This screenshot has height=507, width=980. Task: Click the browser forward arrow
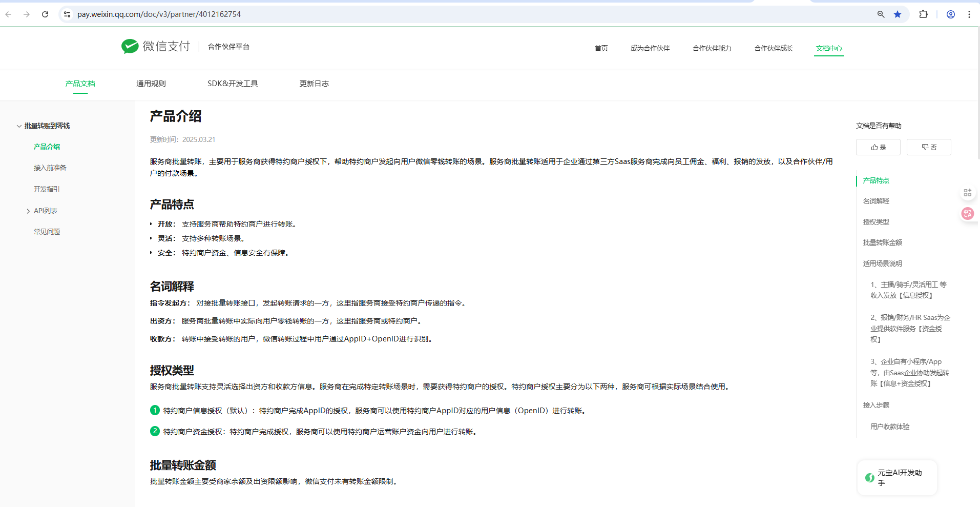[x=27, y=14]
